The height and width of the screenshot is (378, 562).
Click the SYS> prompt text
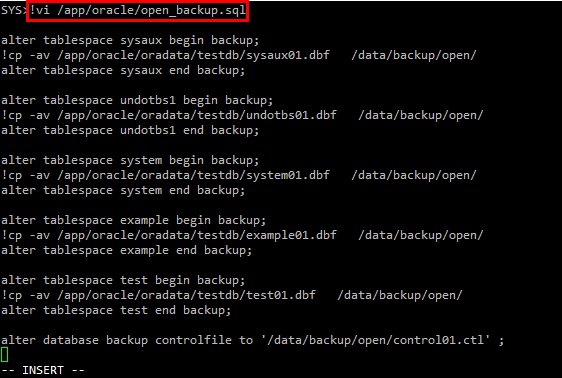pyautogui.click(x=14, y=10)
